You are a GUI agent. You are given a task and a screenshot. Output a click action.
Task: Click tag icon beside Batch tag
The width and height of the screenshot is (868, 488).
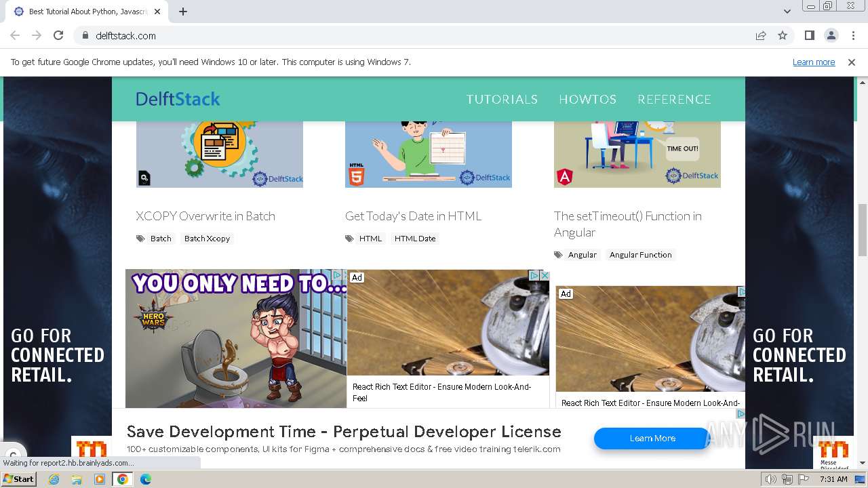point(140,239)
